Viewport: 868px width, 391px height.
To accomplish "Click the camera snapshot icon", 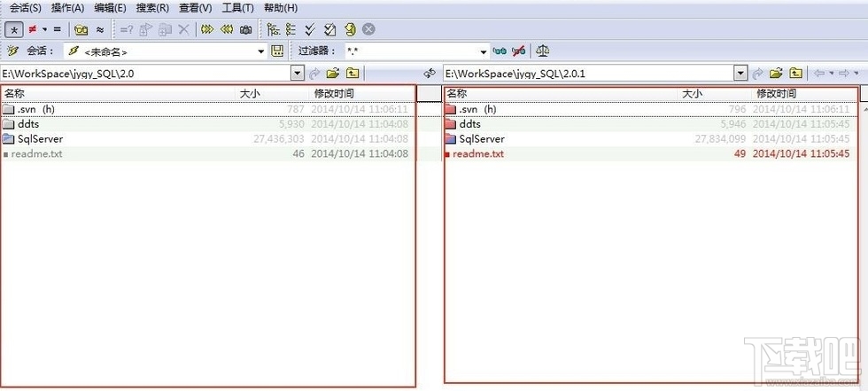I will pos(246,29).
